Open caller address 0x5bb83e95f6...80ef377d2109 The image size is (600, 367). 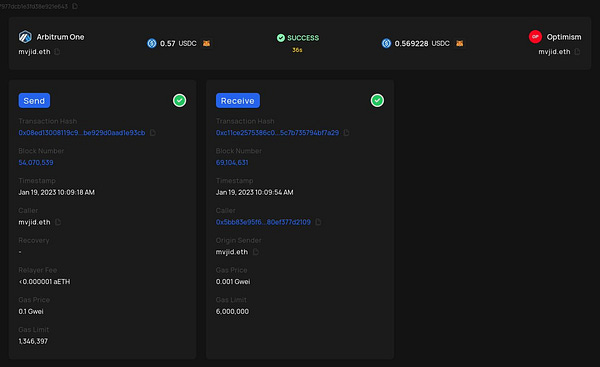[x=263, y=222]
